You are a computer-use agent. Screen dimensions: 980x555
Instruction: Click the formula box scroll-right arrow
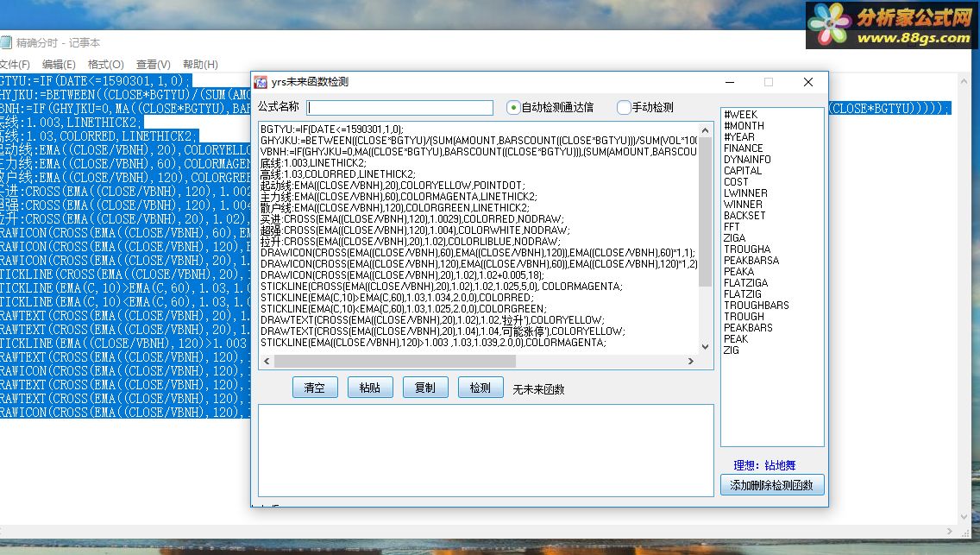pyautogui.click(x=691, y=362)
